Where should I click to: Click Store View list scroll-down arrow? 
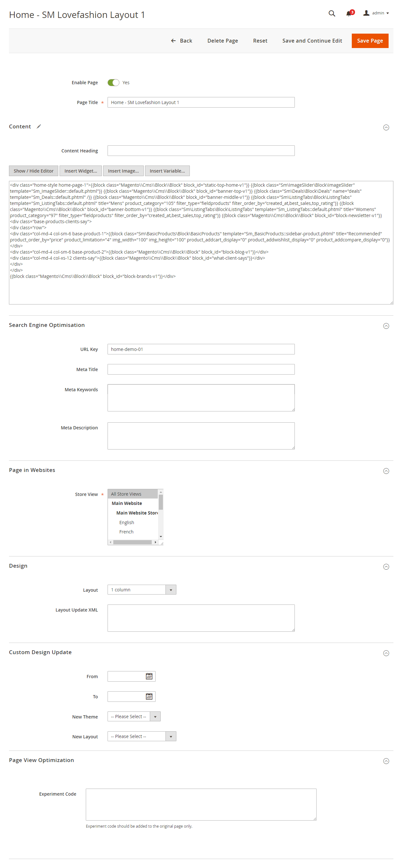161,536
